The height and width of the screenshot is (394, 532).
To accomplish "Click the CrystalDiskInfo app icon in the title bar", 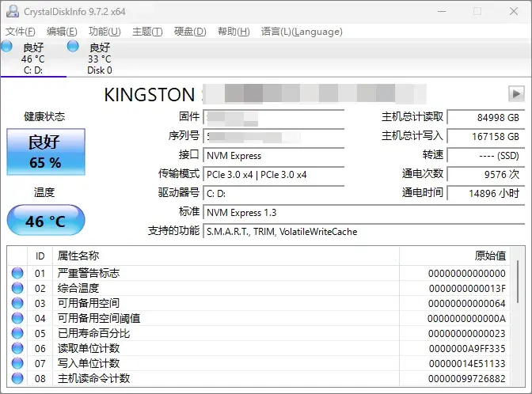I will click(x=13, y=11).
